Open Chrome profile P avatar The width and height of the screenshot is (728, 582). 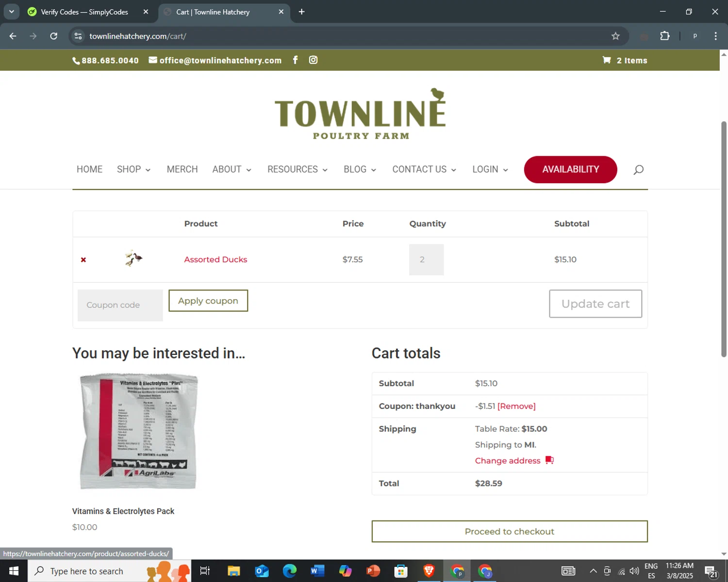(x=695, y=36)
